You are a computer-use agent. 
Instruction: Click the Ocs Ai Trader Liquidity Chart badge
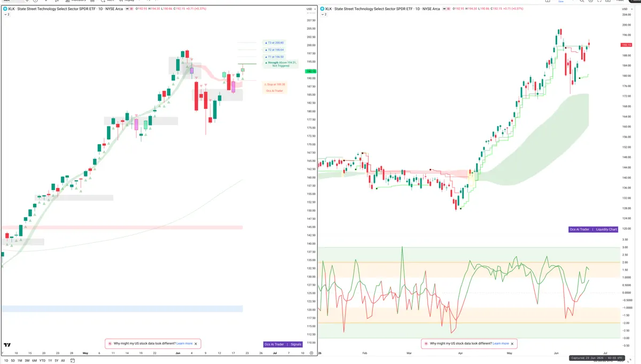(x=594, y=230)
